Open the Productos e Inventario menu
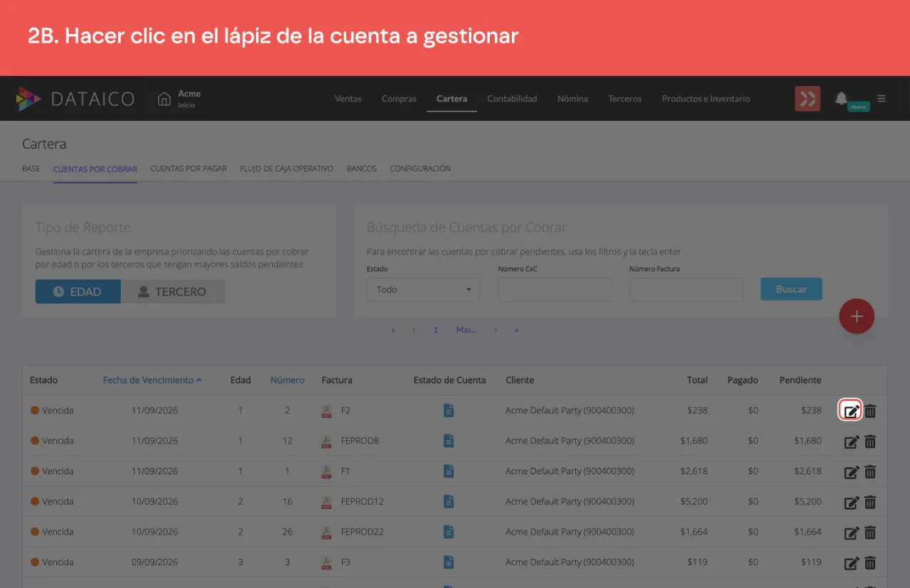Screen dimensions: 910x588 tap(706, 99)
